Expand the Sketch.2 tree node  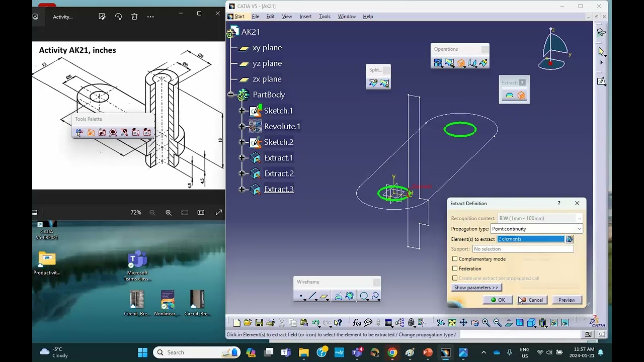coord(242,142)
